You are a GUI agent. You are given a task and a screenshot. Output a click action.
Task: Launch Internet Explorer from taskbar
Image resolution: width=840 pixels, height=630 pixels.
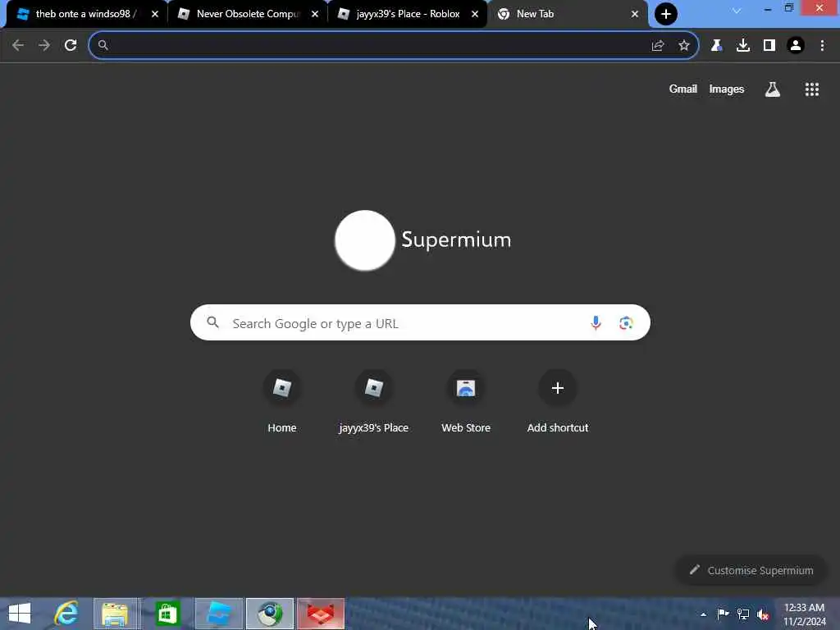pyautogui.click(x=66, y=614)
